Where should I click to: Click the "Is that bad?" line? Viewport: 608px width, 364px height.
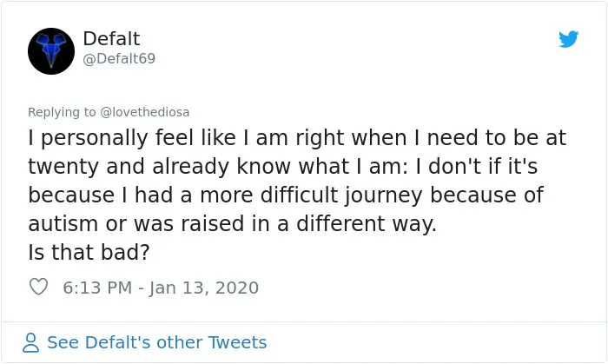coord(89,252)
